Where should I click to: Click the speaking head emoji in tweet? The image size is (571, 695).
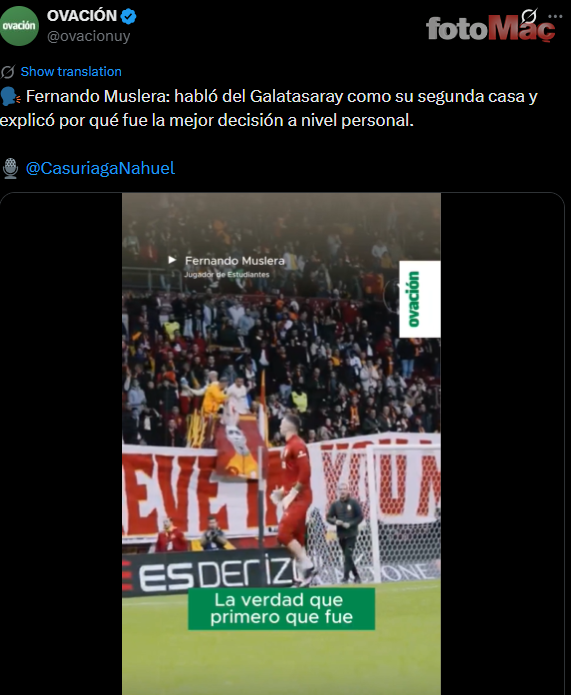[x=11, y=97]
